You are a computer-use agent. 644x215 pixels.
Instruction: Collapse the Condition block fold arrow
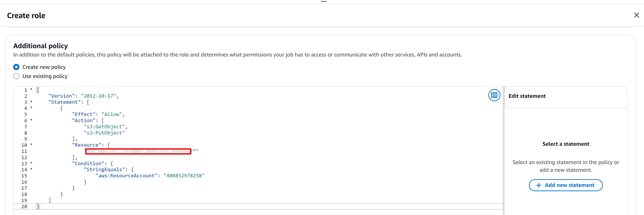31,163
